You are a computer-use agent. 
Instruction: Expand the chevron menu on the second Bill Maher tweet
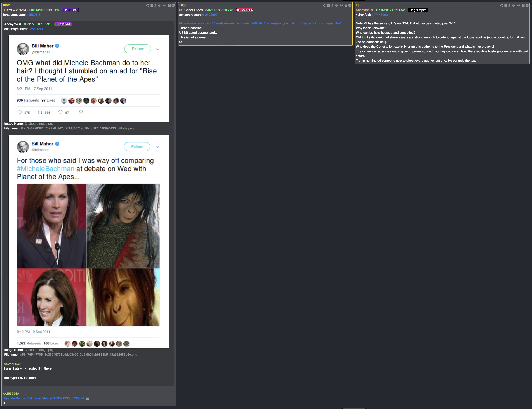(157, 147)
